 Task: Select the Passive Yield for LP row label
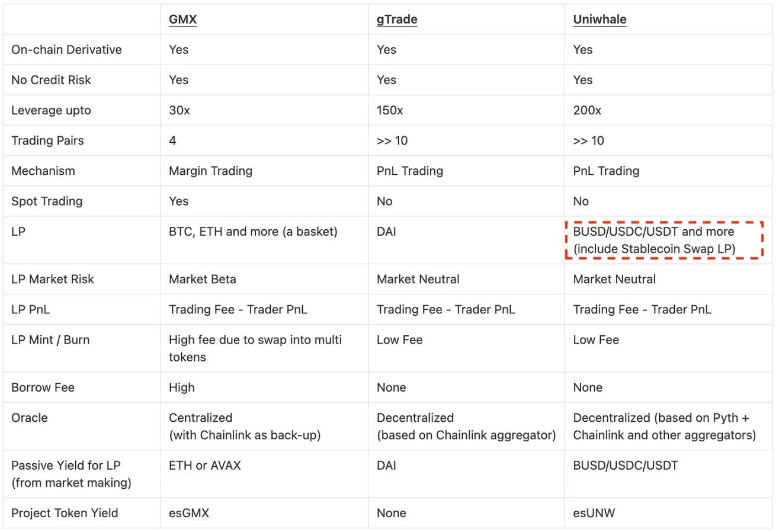click(x=71, y=474)
